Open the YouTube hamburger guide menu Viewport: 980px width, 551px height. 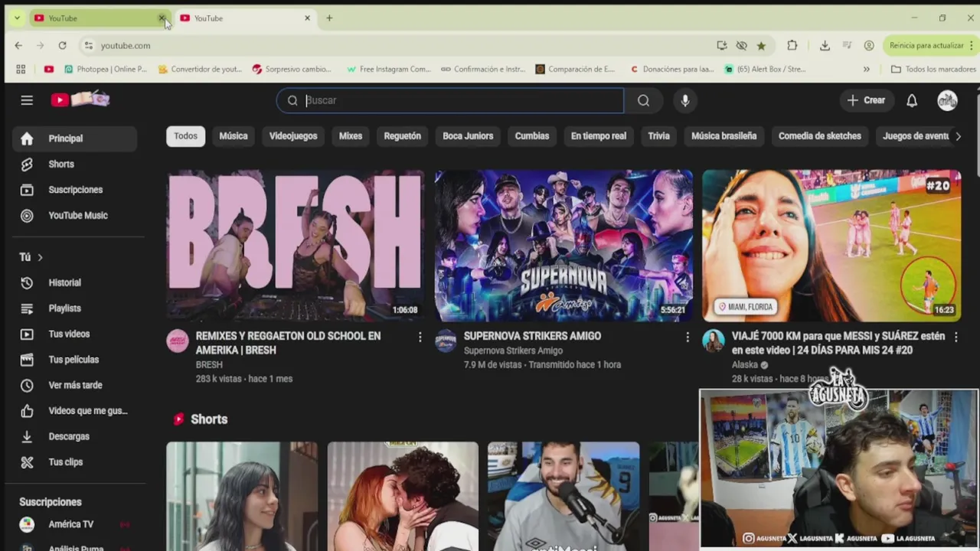click(x=27, y=100)
